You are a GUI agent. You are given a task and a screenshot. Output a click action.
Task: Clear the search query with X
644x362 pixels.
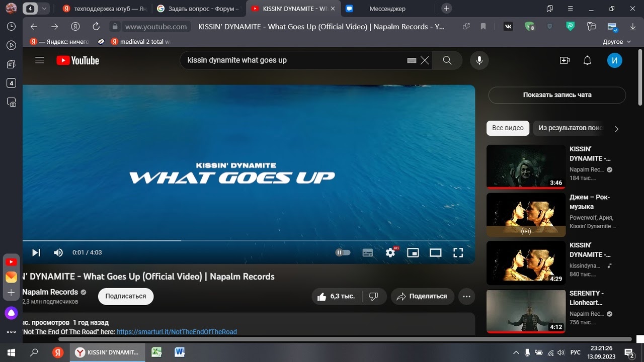425,60
